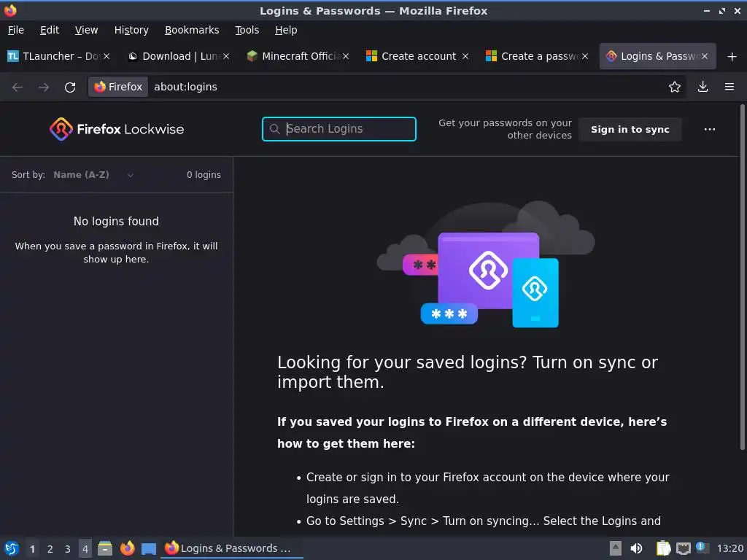This screenshot has width=747, height=560.
Task: Open the Edit menu
Action: pyautogui.click(x=50, y=30)
